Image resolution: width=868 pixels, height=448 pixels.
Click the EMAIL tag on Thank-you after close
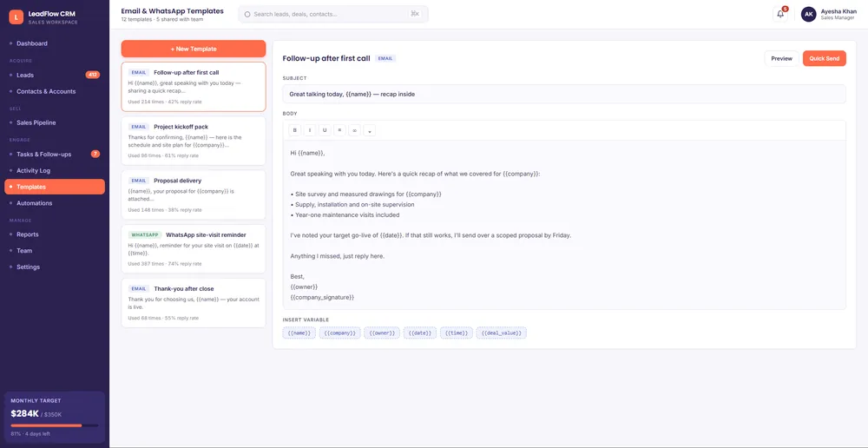[x=139, y=288]
